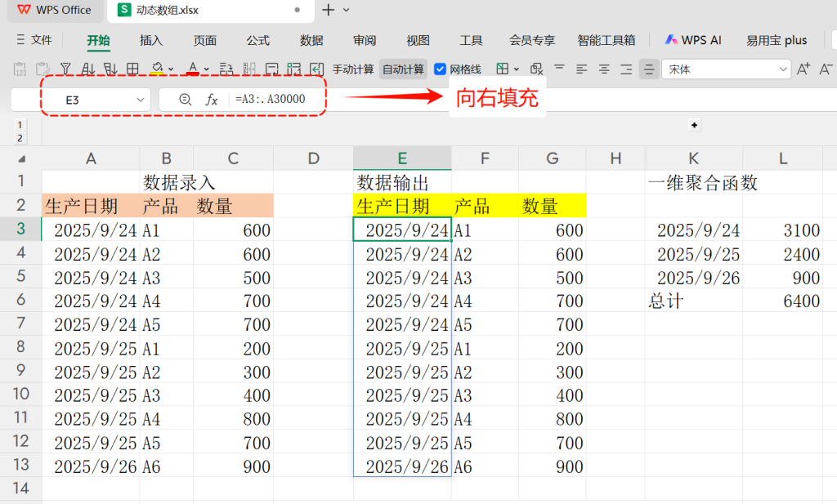Open the 智能工具箱 tab
Screen dimensions: 837x504
pyautogui.click(x=606, y=41)
